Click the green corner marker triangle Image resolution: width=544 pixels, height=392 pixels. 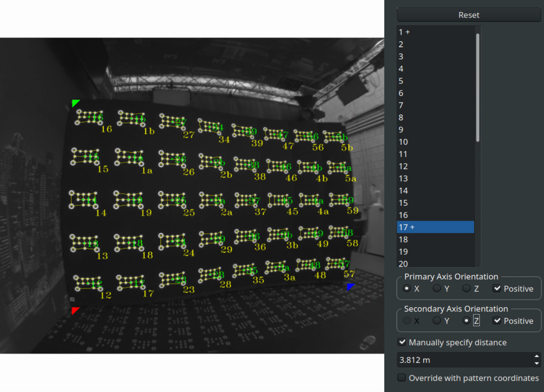[x=75, y=103]
